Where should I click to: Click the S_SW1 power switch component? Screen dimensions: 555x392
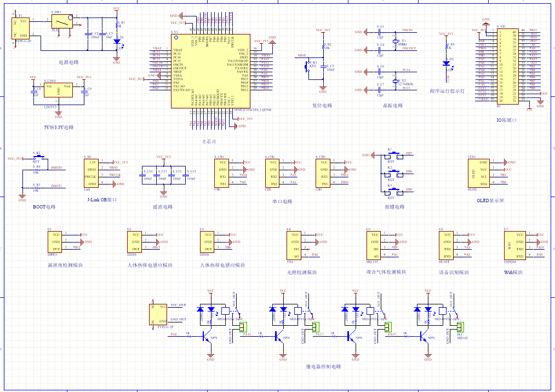61,21
